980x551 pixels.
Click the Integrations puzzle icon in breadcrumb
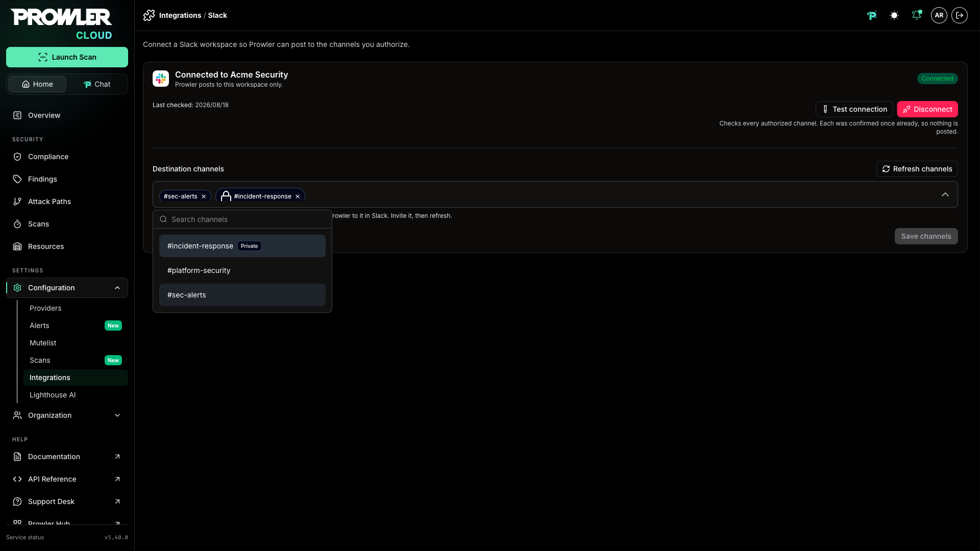(x=149, y=15)
